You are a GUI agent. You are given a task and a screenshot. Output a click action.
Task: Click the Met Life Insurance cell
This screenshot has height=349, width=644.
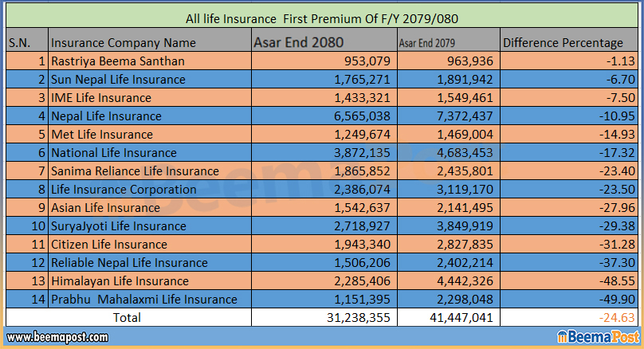coord(101,135)
